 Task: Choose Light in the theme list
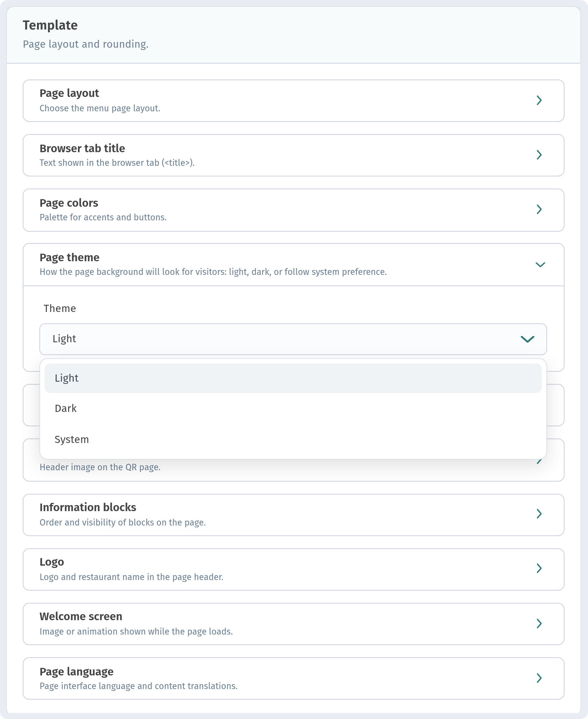point(293,378)
